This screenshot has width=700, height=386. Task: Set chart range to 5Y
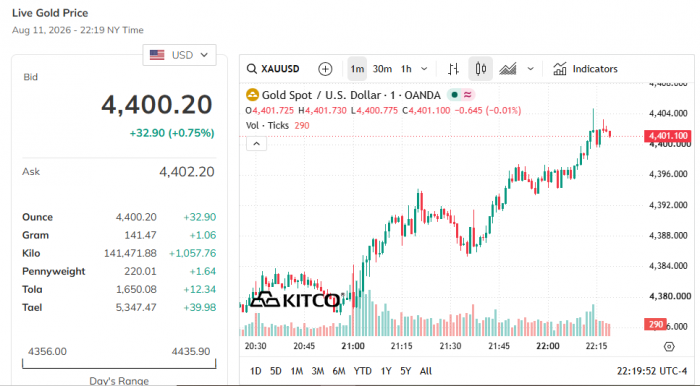(405, 371)
